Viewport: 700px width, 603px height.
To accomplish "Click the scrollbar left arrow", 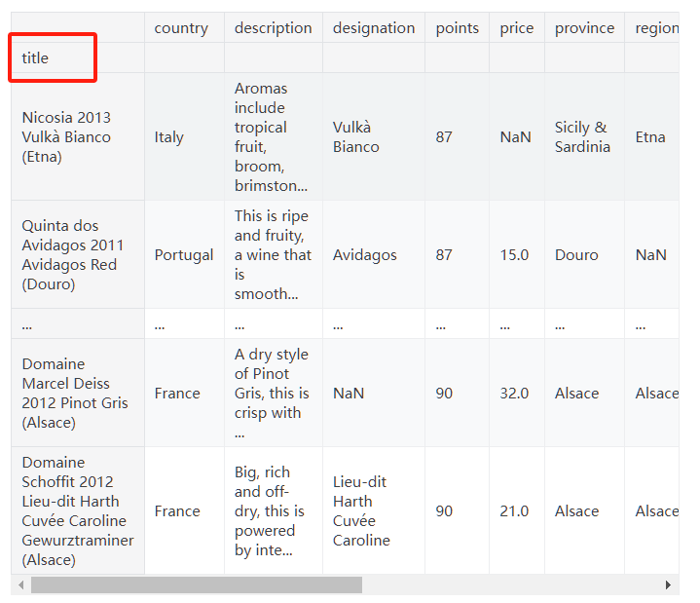I will click(x=20, y=584).
